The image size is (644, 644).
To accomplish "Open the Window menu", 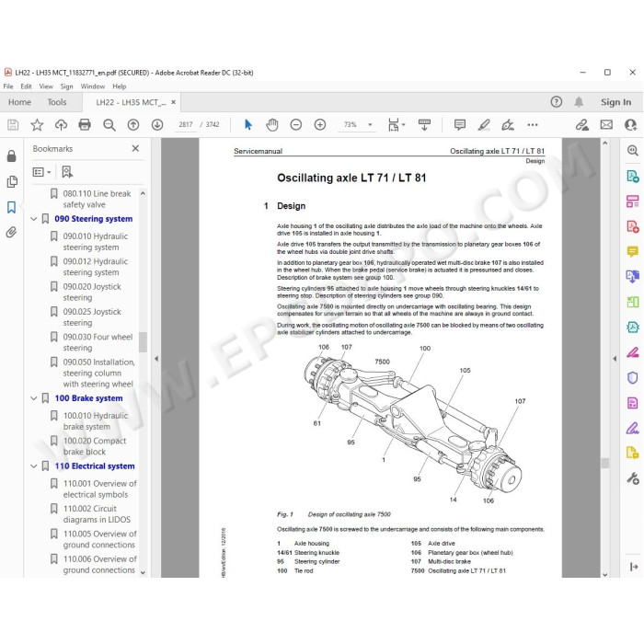I will (93, 86).
